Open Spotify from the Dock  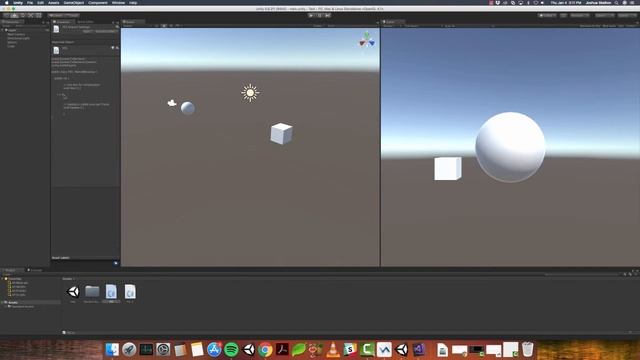pos(231,350)
